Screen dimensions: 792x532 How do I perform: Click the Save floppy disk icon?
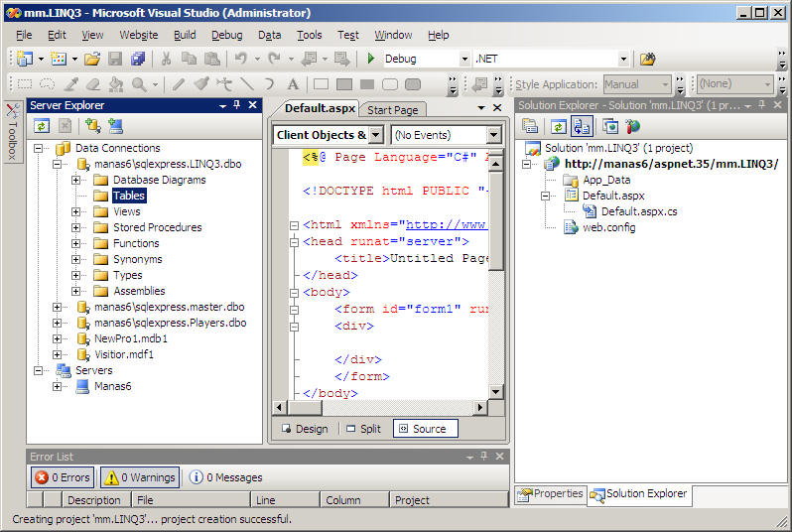(115, 59)
